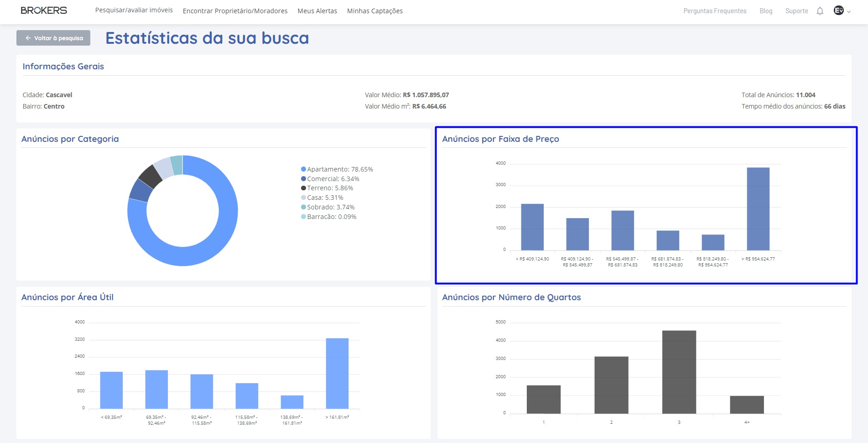Screen dimensions: 868x443
Task: Open Encontrar Proprietário/Moradores menu
Action: 235,11
